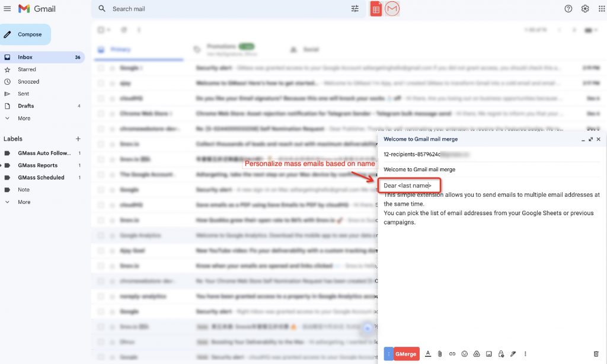
Task: Open the GMass Scheduled label
Action: pos(42,177)
